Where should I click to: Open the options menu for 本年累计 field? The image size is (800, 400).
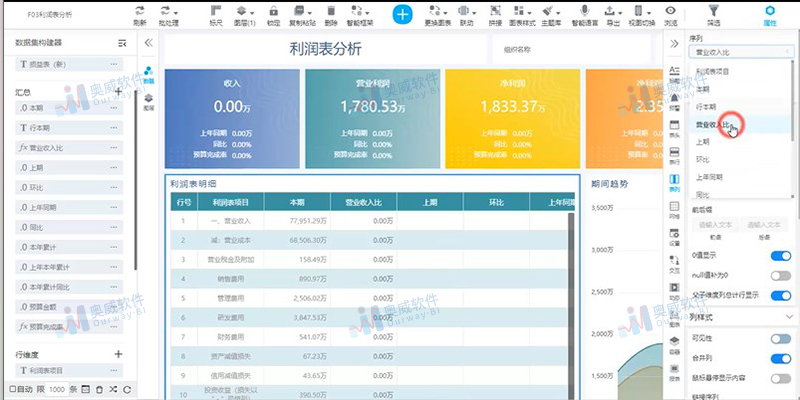pos(113,247)
